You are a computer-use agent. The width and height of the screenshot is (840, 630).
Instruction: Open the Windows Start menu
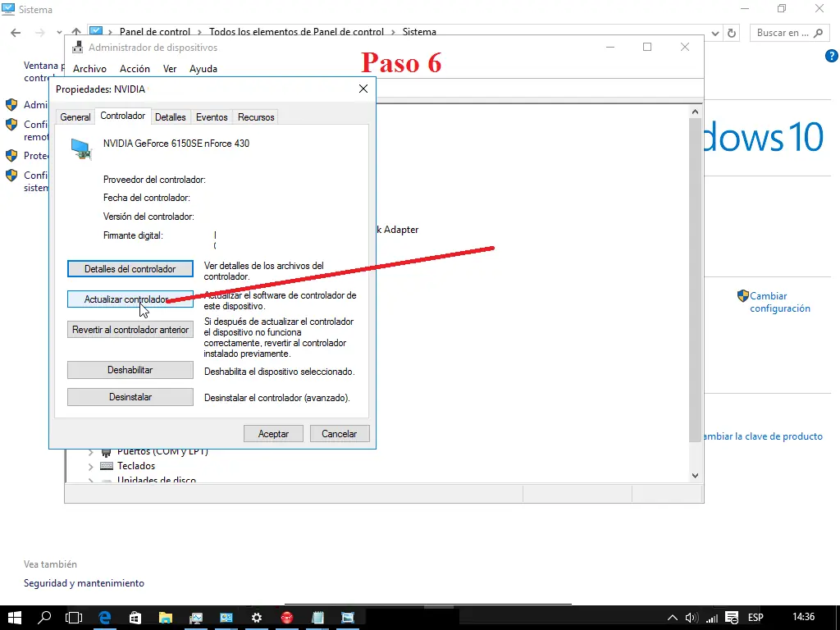coord(15,618)
